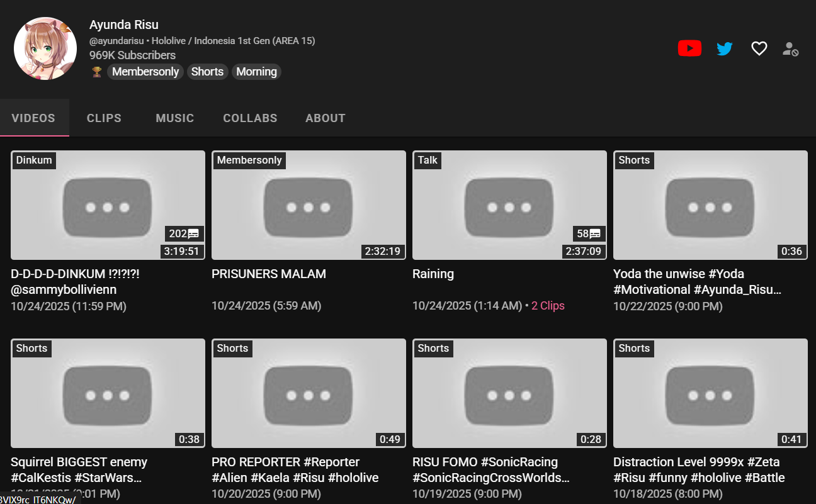Select the Membersonly chip under subscriber count
This screenshot has height=504, width=816.
[145, 72]
